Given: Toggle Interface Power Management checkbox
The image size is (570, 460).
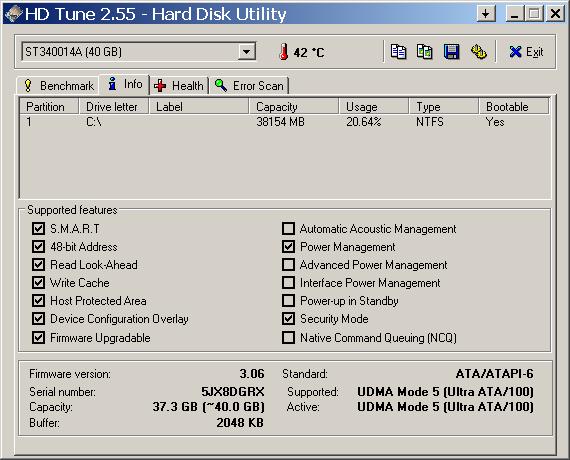Looking at the screenshot, I should [x=288, y=283].
